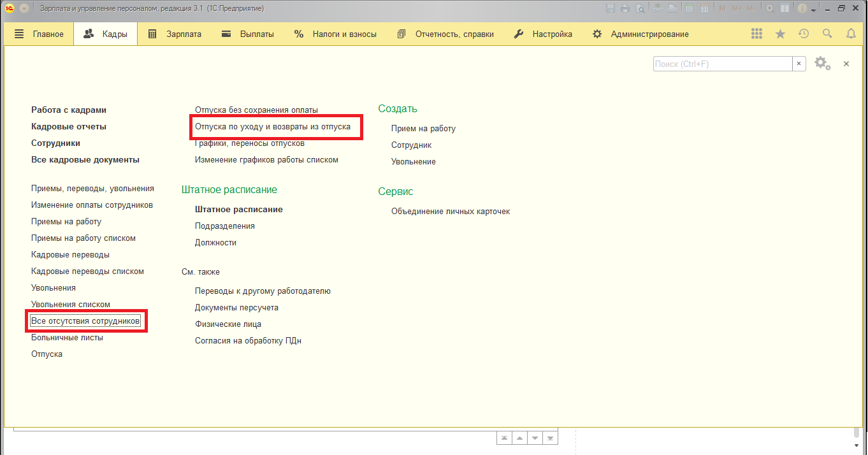The height and width of the screenshot is (455, 868).
Task: Open the Calculator icon in title bar
Action: pos(689,8)
